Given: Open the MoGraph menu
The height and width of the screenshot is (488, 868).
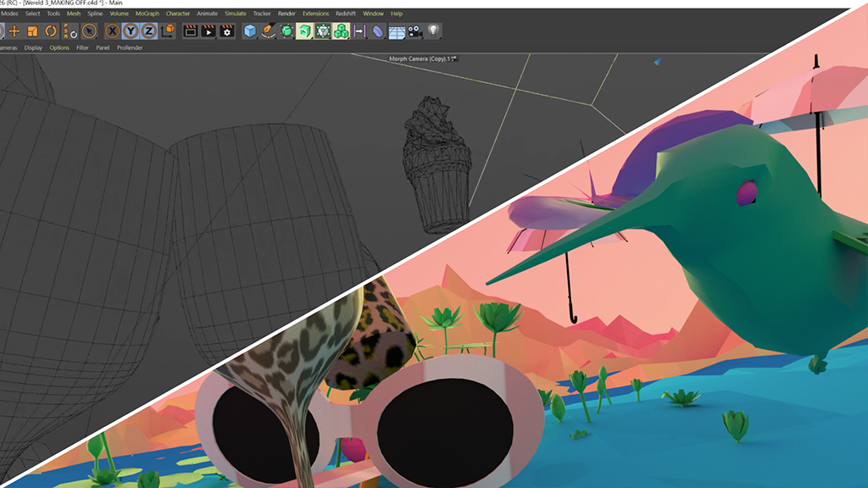Looking at the screenshot, I should 147,14.
